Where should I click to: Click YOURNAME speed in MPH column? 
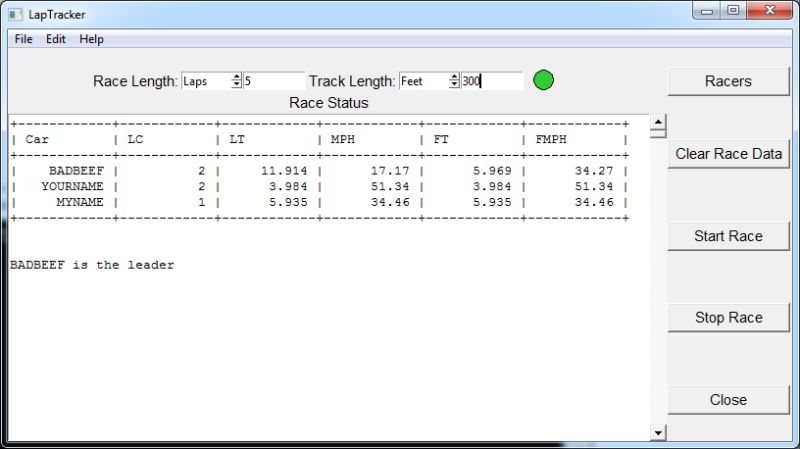click(x=390, y=186)
